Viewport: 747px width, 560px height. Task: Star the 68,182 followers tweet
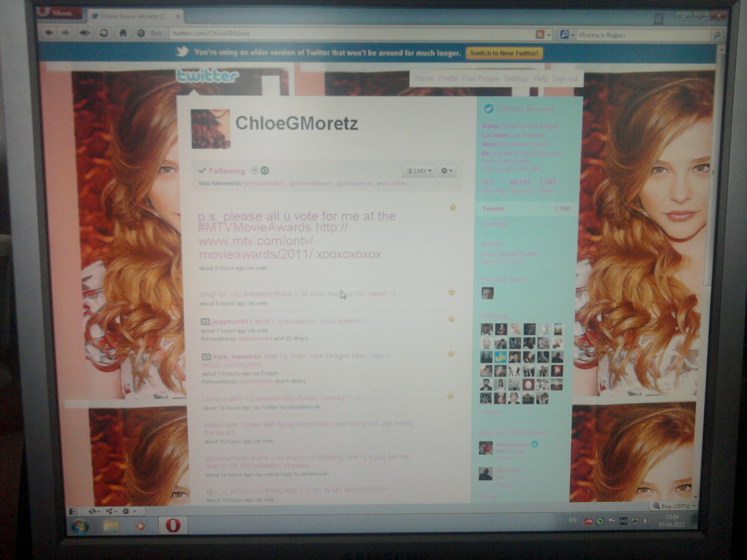pyautogui.click(x=451, y=292)
